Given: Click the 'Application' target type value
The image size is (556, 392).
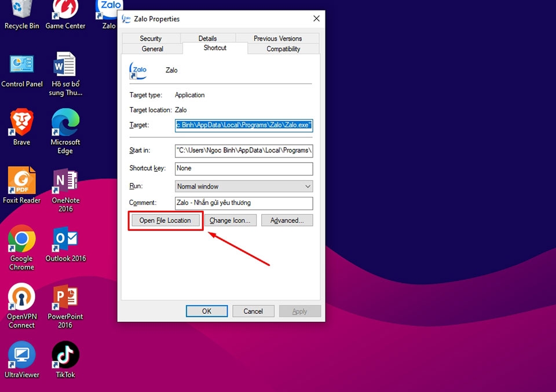Looking at the screenshot, I should pos(190,95).
